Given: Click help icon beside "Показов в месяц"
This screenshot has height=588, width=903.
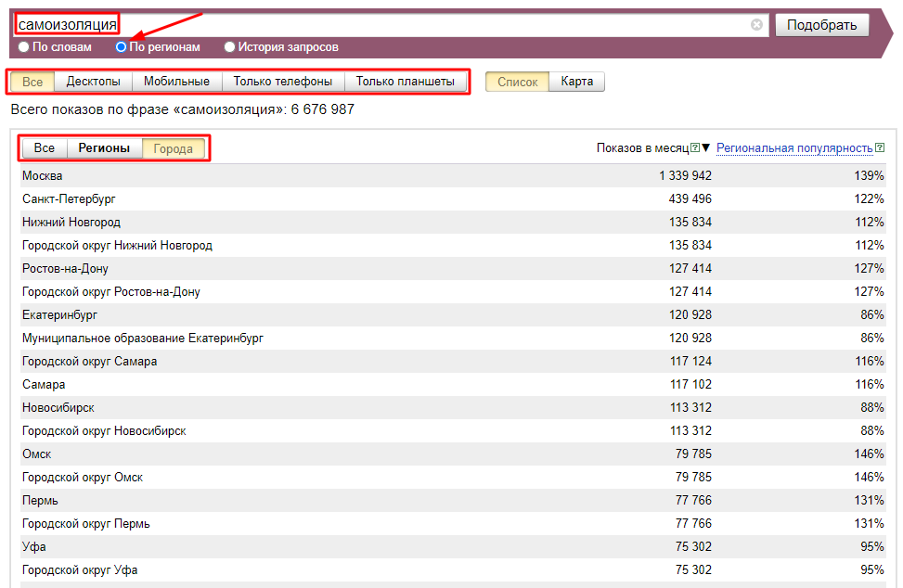Looking at the screenshot, I should (694, 147).
